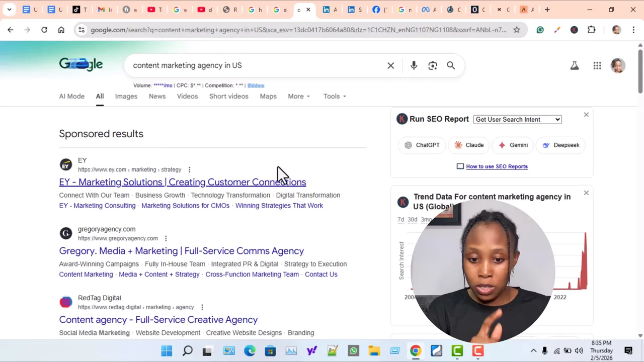The width and height of the screenshot is (644, 362).
Task: Run the SEO report with ChatGPT
Action: (422, 145)
